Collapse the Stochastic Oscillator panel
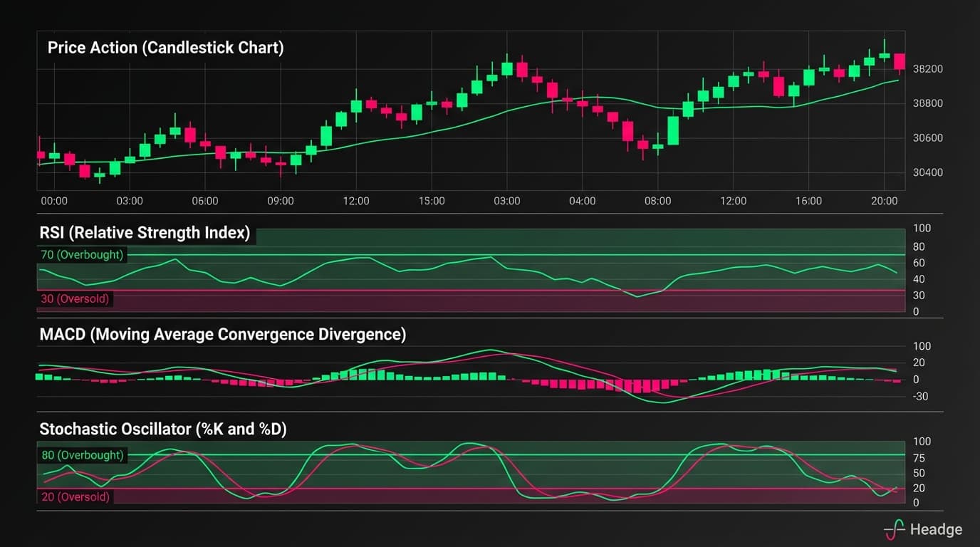 pyautogui.click(x=163, y=429)
